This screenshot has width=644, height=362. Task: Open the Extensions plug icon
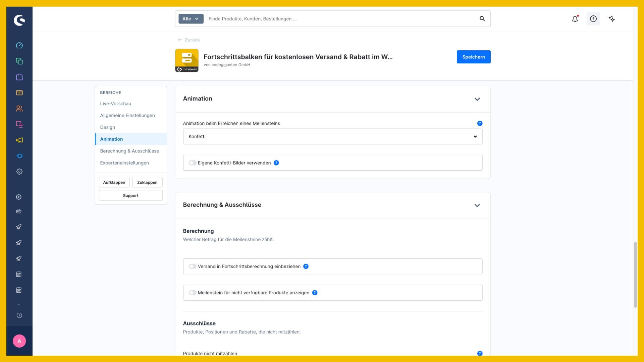tap(19, 156)
